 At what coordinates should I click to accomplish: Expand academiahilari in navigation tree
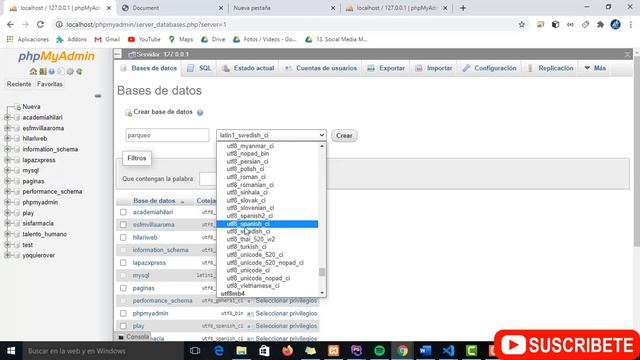pos(7,118)
